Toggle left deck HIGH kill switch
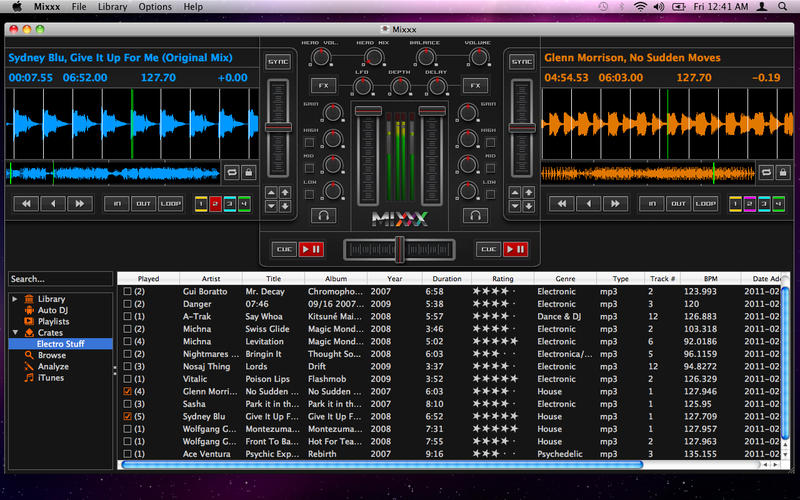800x500 pixels. pyautogui.click(x=310, y=142)
